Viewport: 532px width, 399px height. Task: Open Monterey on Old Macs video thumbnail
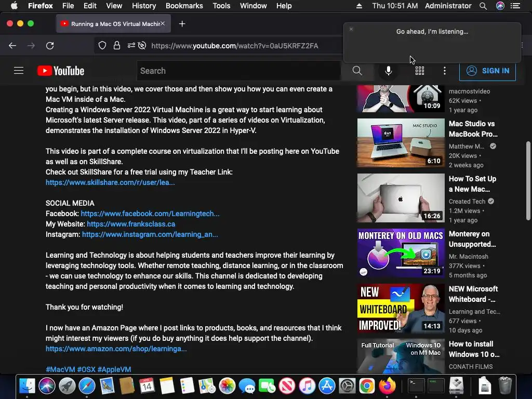(x=401, y=253)
